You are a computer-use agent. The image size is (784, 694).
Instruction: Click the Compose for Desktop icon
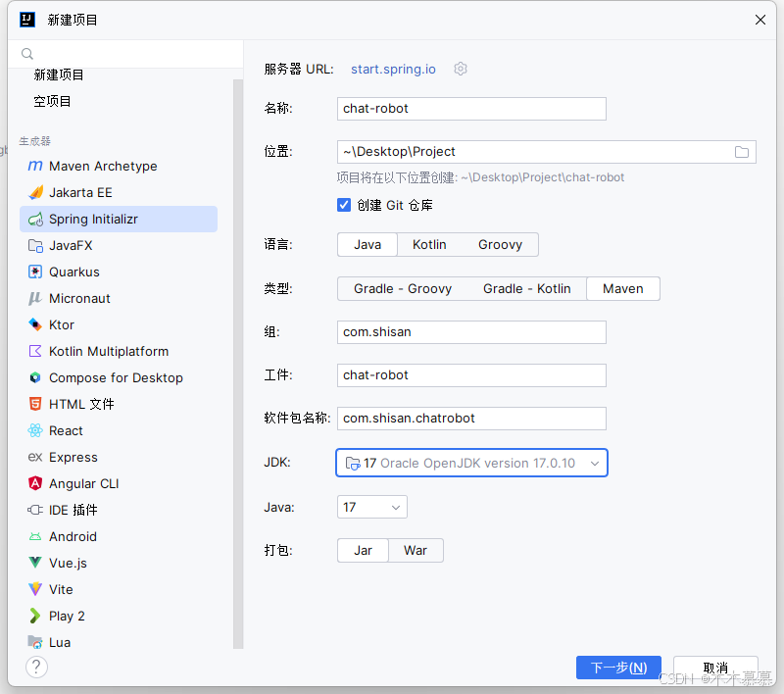(35, 377)
